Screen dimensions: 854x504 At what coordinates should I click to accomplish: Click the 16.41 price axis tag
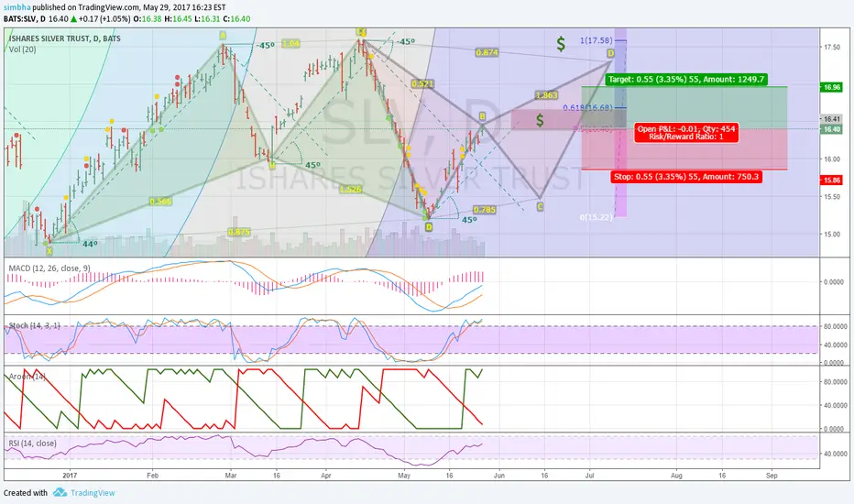tap(832, 119)
